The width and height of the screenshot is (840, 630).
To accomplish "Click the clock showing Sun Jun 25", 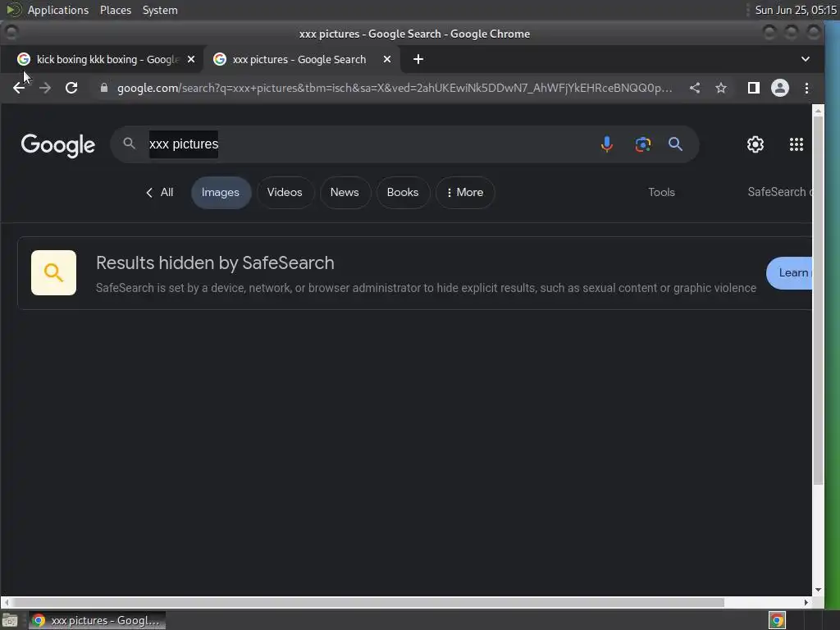I will coord(796,10).
